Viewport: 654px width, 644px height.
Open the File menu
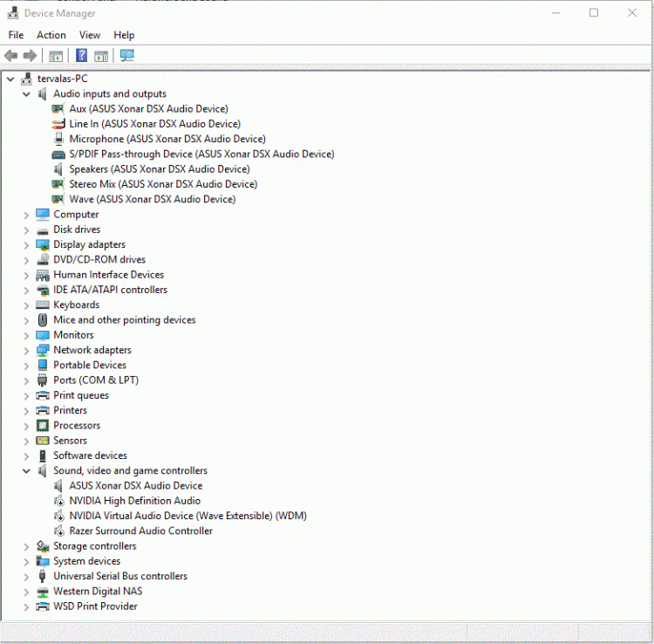(16, 35)
